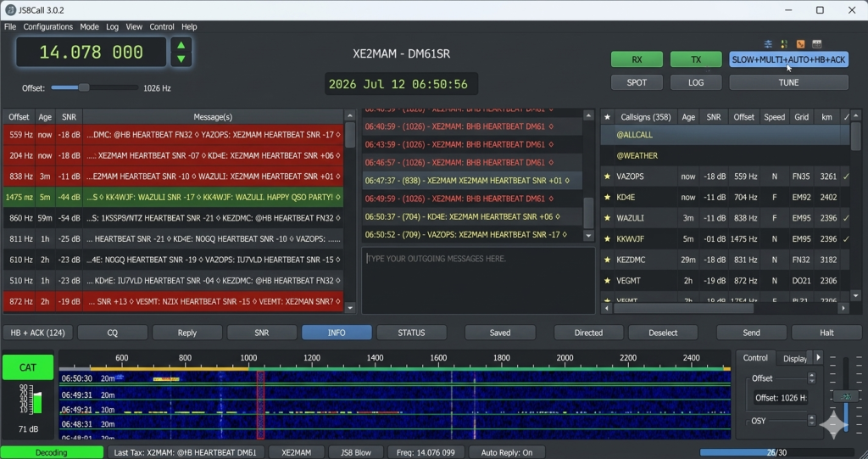
Task: Open the SLOW+MULTI+AUTO+HB+ACK mode button
Action: pyautogui.click(x=788, y=59)
